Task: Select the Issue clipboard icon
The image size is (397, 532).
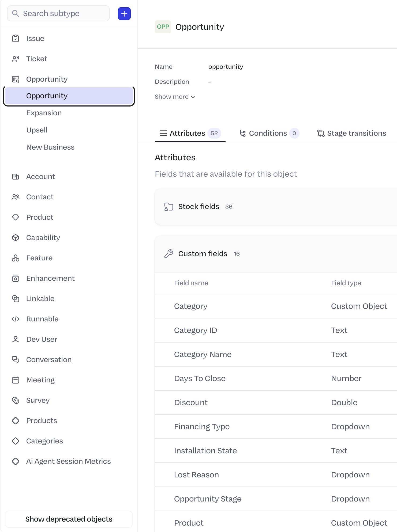Action: coord(16,39)
